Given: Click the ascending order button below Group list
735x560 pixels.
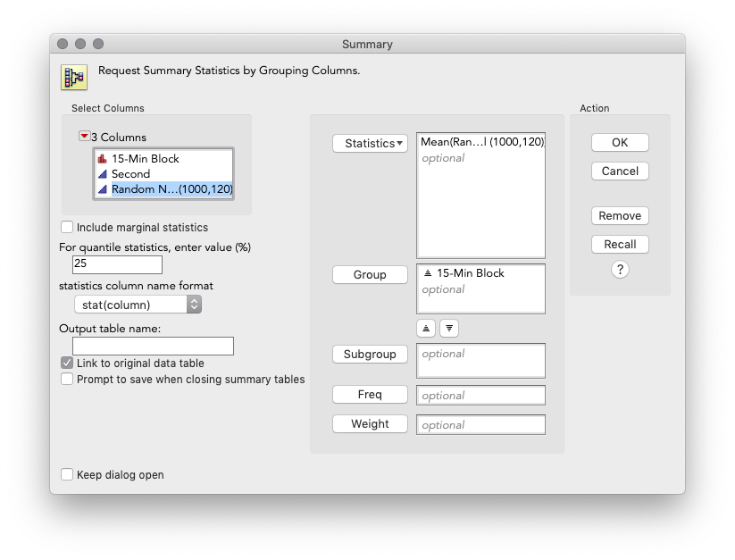Looking at the screenshot, I should [426, 328].
